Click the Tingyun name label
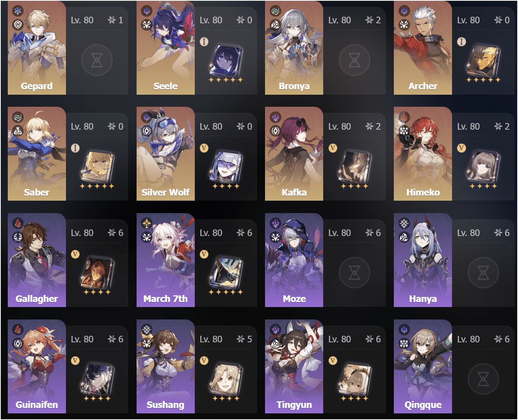Viewport: 518px width, 420px height. point(294,405)
